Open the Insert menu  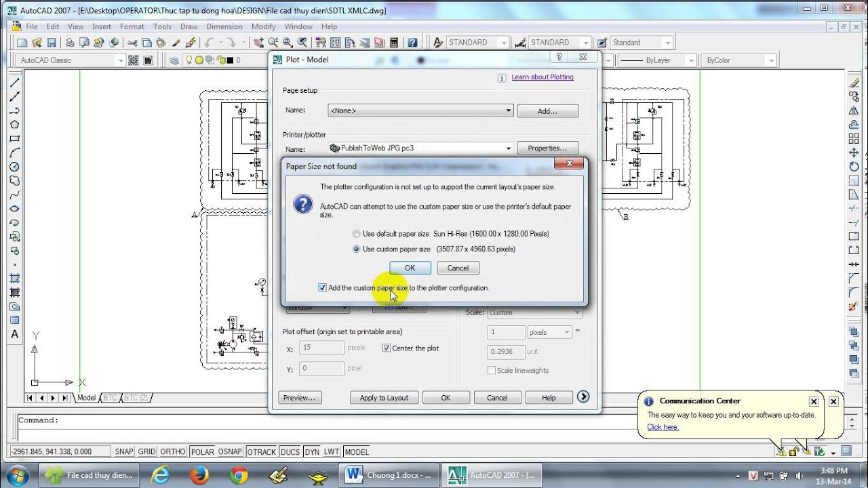[102, 26]
